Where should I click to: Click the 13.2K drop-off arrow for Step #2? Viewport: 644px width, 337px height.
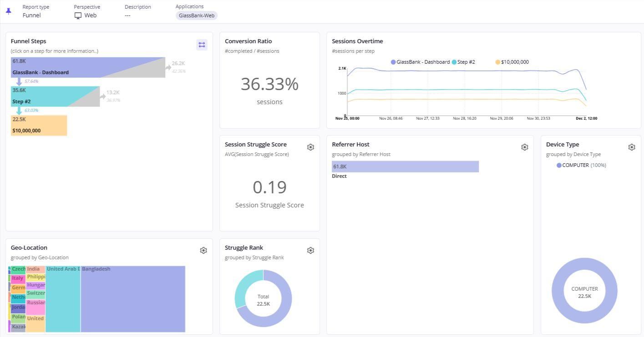pyautogui.click(x=103, y=96)
